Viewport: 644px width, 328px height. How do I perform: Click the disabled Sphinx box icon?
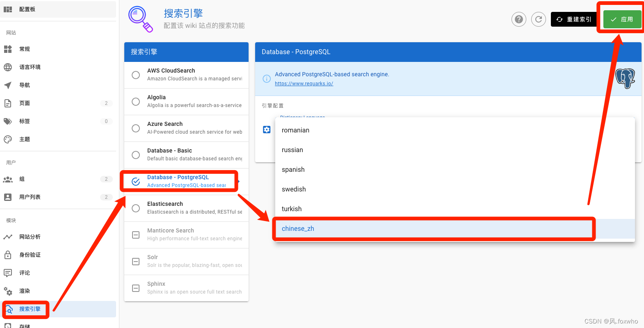point(136,288)
